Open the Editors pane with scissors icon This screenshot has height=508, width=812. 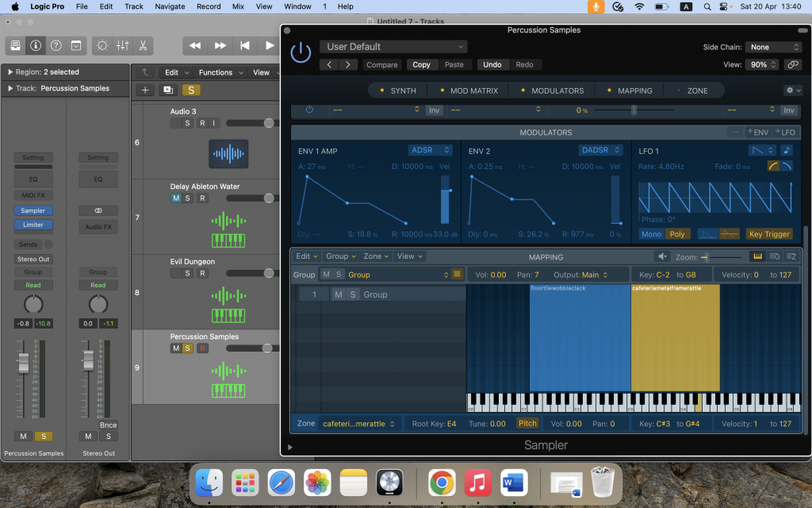pos(143,45)
